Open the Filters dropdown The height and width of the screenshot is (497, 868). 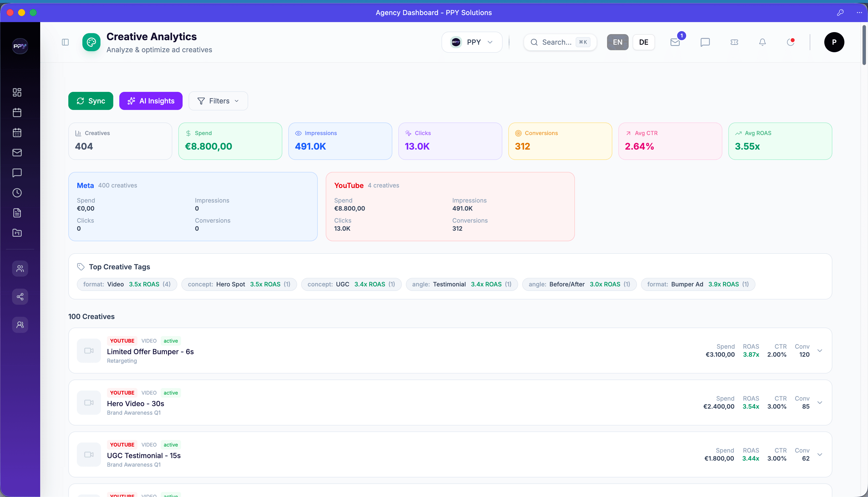point(218,101)
